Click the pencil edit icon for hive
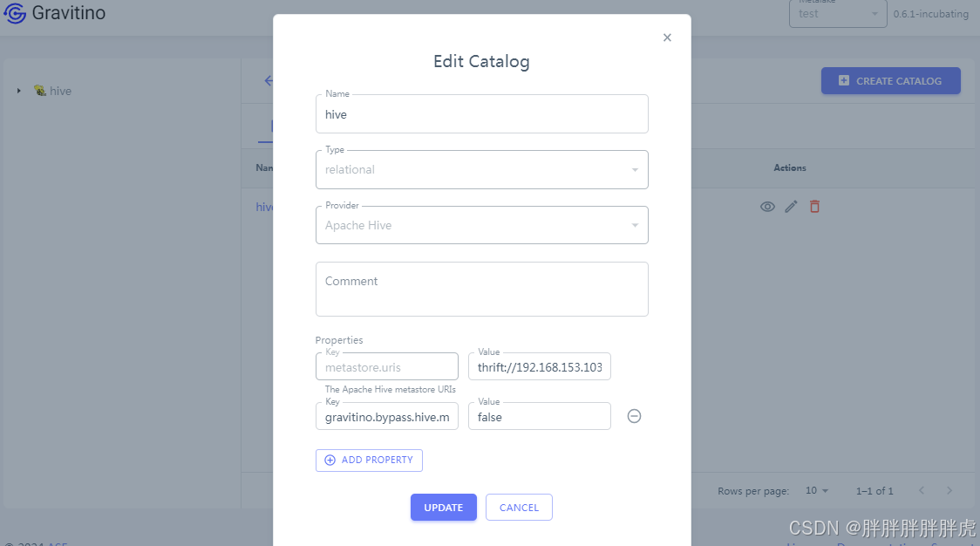980x546 pixels. pyautogui.click(x=792, y=207)
